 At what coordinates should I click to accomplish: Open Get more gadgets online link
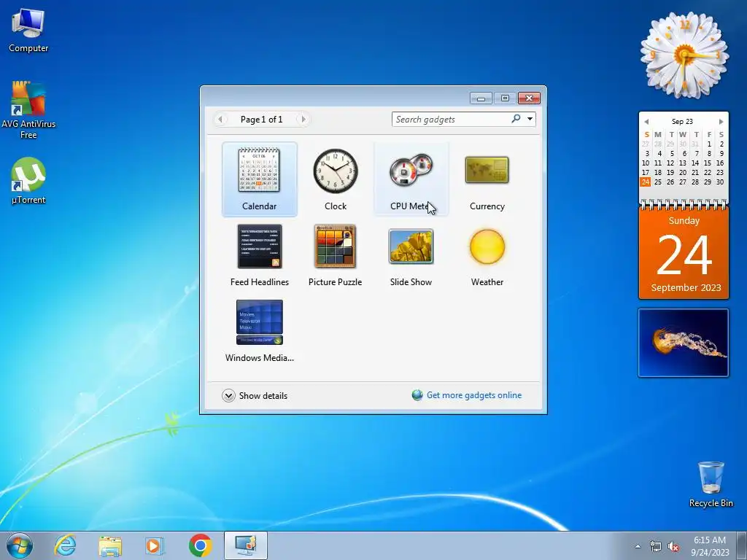[x=474, y=395]
